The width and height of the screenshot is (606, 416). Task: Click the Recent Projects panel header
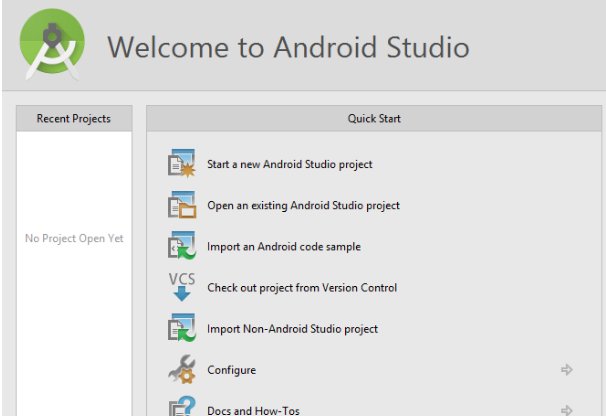coord(74,119)
